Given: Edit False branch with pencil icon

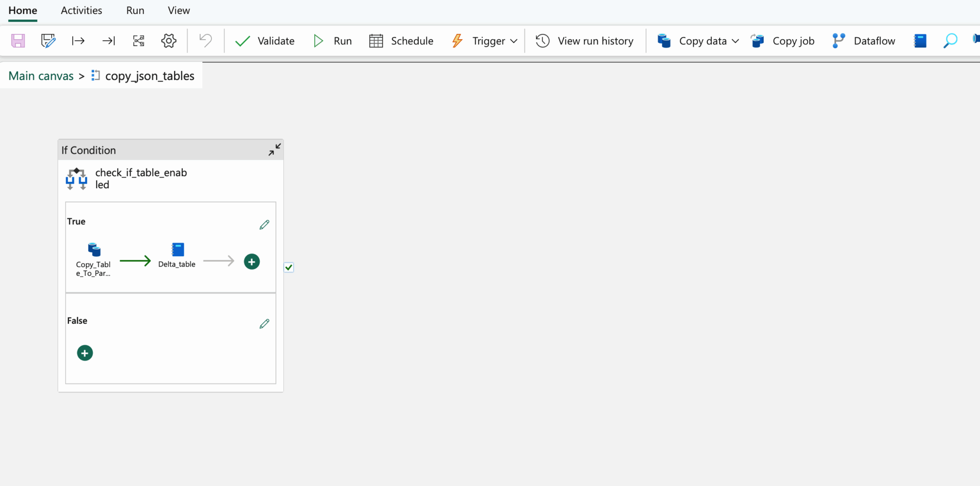Looking at the screenshot, I should click(264, 324).
